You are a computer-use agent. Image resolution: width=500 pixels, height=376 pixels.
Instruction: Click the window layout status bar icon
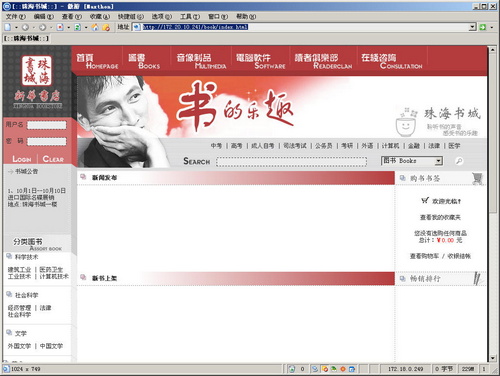tap(352, 369)
